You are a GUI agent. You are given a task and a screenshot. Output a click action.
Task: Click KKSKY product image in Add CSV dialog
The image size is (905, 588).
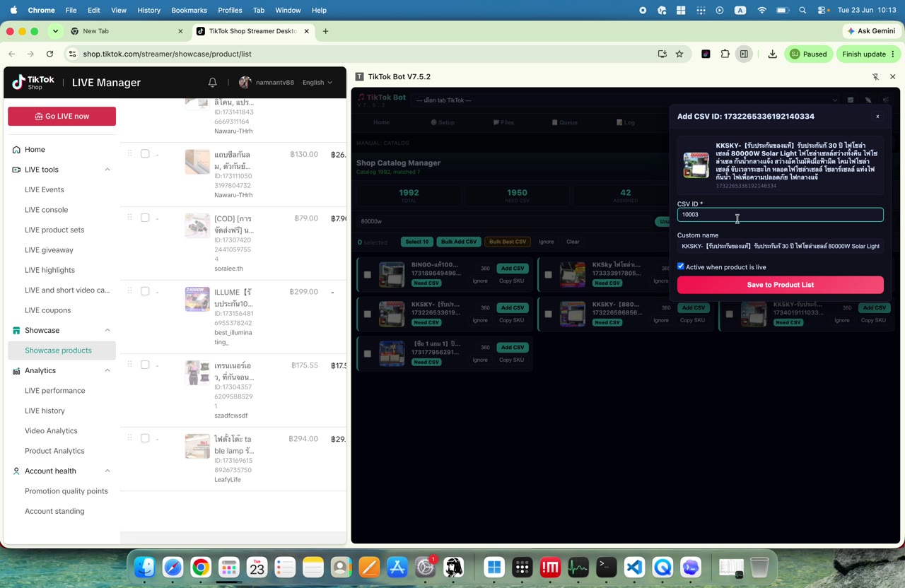tap(696, 165)
